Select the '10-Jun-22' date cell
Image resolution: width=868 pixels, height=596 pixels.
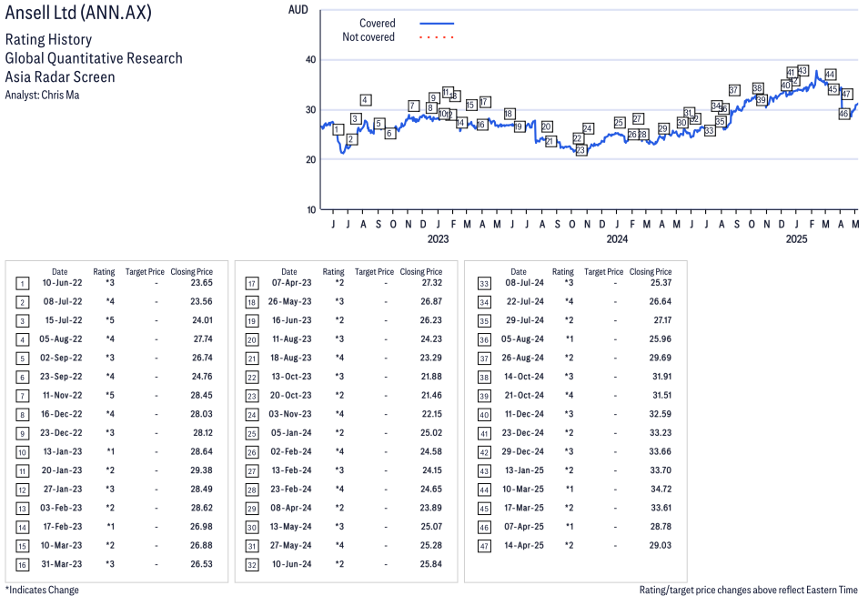62,283
